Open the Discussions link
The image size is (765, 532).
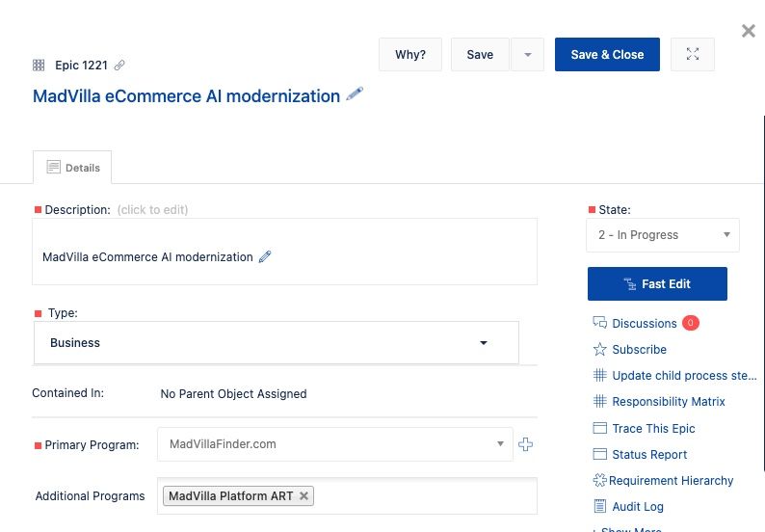644,323
